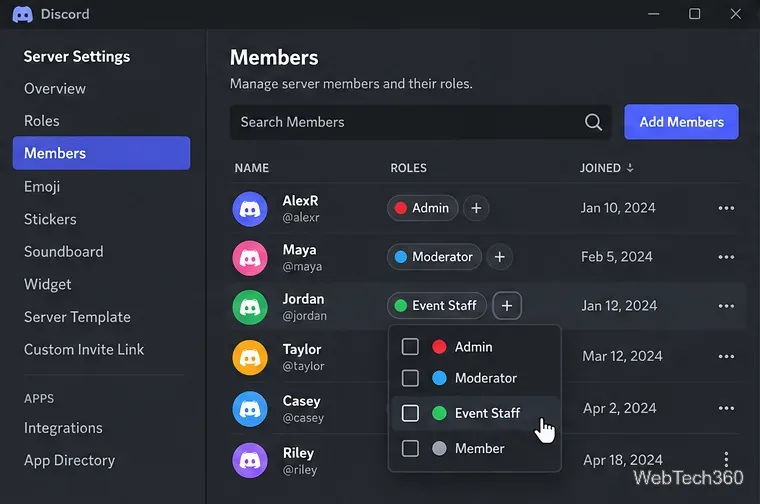Click Jordan's Event Staff role chip
Viewport: 760px width, 504px height.
tap(436, 306)
